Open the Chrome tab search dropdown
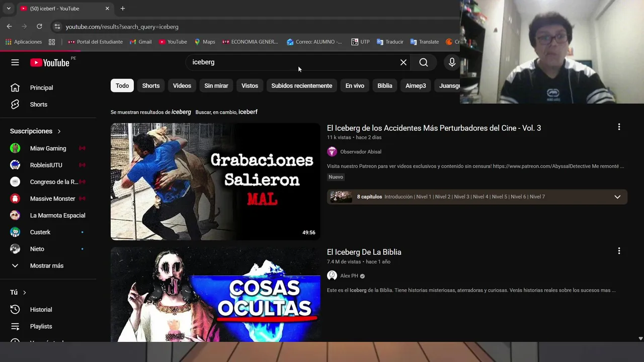644x362 pixels. 9,9
